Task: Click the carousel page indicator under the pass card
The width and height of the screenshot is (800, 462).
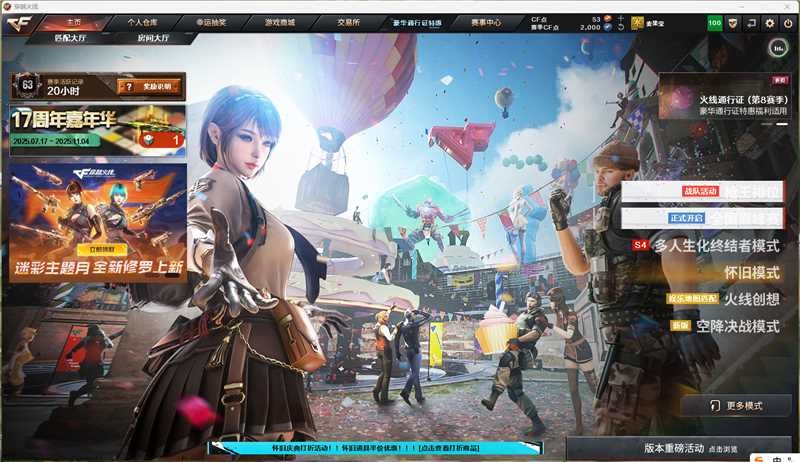Action: [x=774, y=124]
